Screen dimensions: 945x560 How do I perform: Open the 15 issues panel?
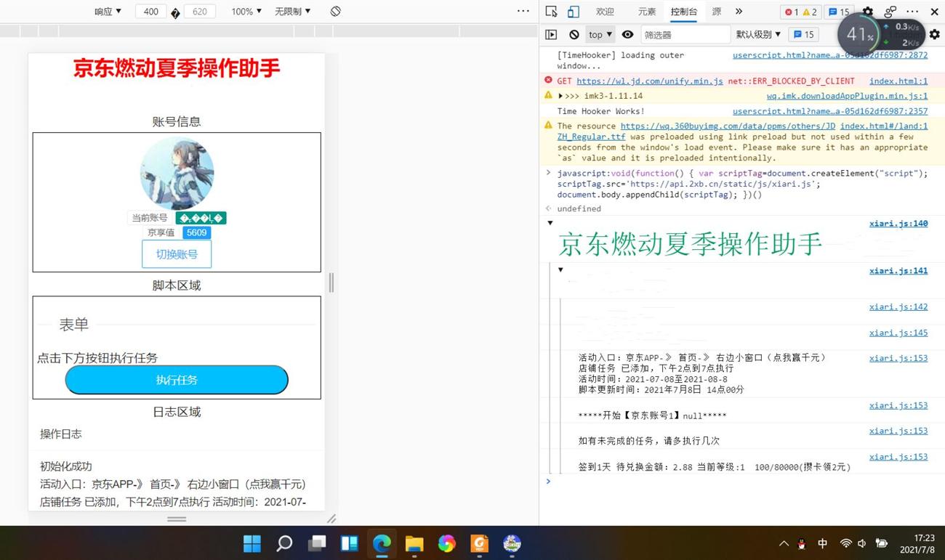(x=840, y=12)
